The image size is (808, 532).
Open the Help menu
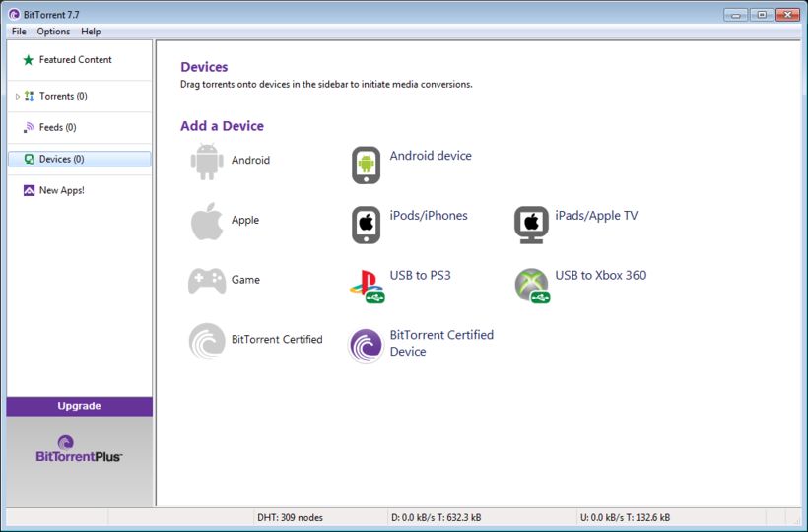(91, 32)
